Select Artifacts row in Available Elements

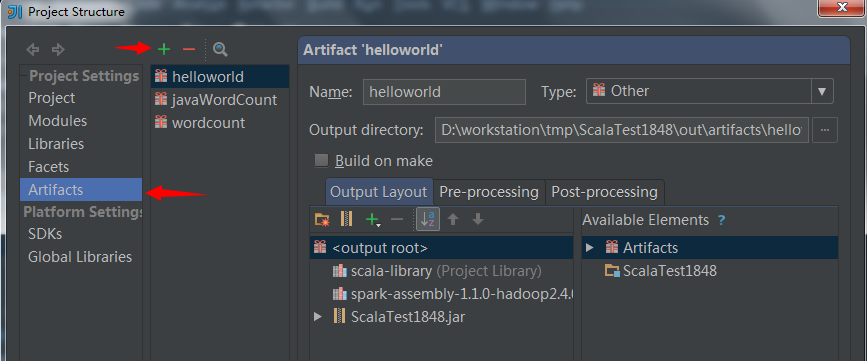710,248
